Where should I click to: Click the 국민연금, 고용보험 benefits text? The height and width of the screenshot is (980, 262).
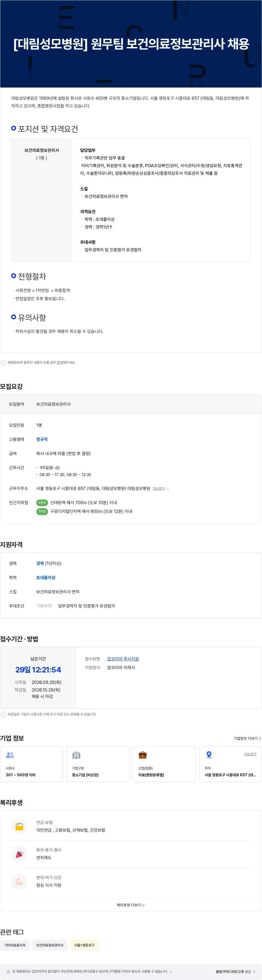click(x=70, y=830)
